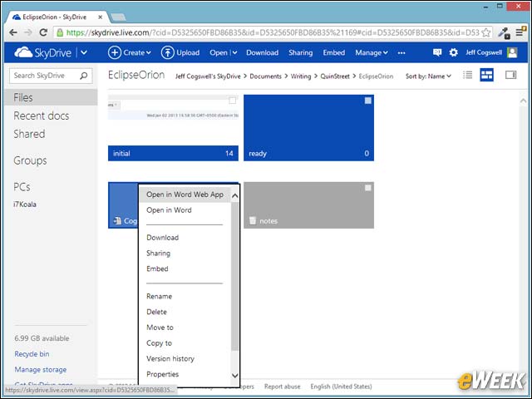Click context menu scroll down arrow
This screenshot has width=532, height=399.
pos(234,375)
